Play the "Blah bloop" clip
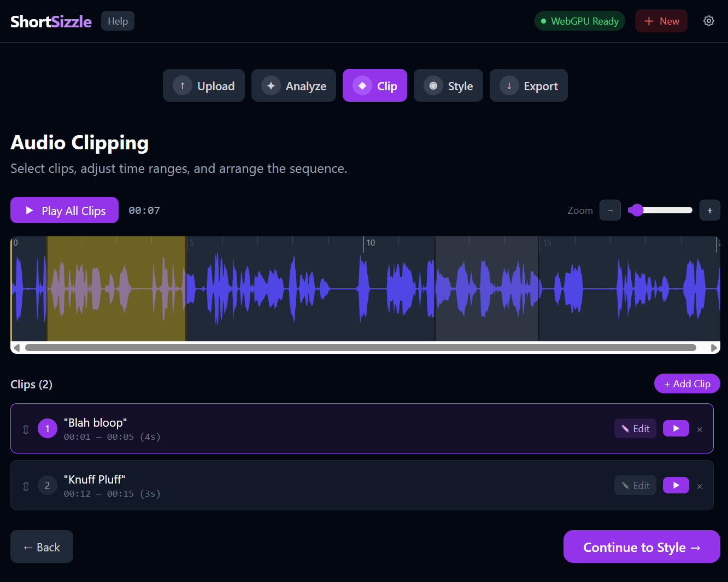 [x=676, y=428]
